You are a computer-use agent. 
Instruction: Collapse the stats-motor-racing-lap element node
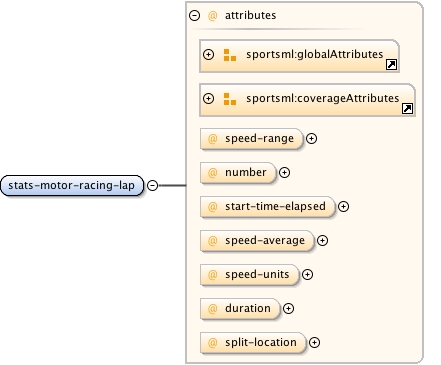(152, 185)
